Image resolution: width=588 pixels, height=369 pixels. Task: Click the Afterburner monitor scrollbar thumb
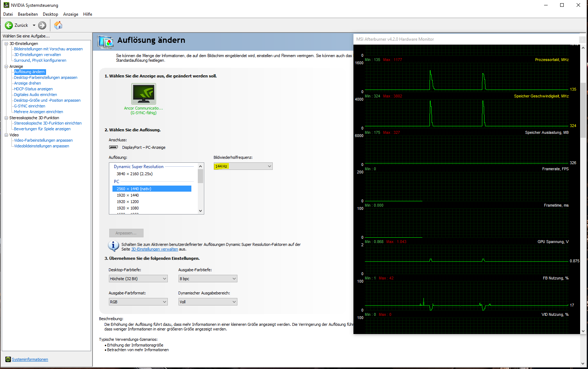point(583,110)
